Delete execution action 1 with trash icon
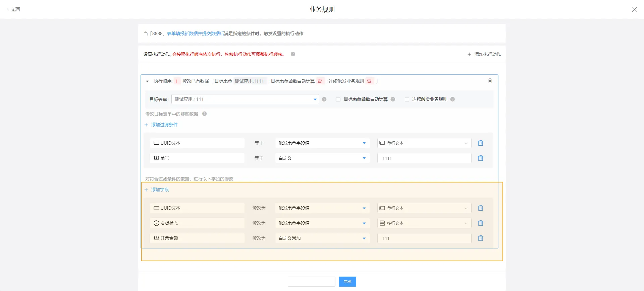 490,81
